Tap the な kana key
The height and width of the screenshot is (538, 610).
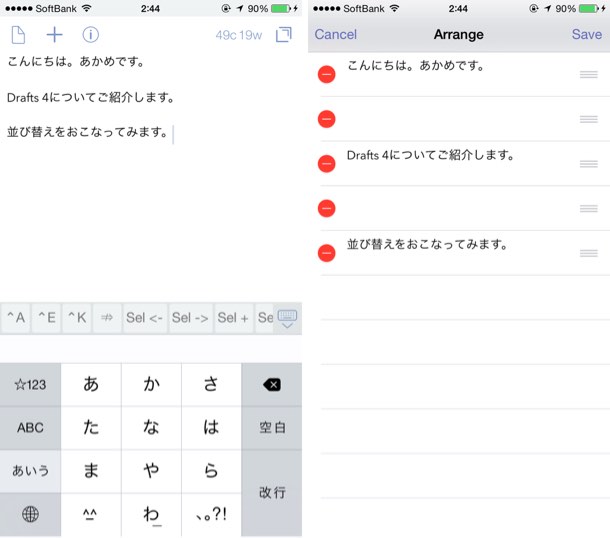[151, 428]
